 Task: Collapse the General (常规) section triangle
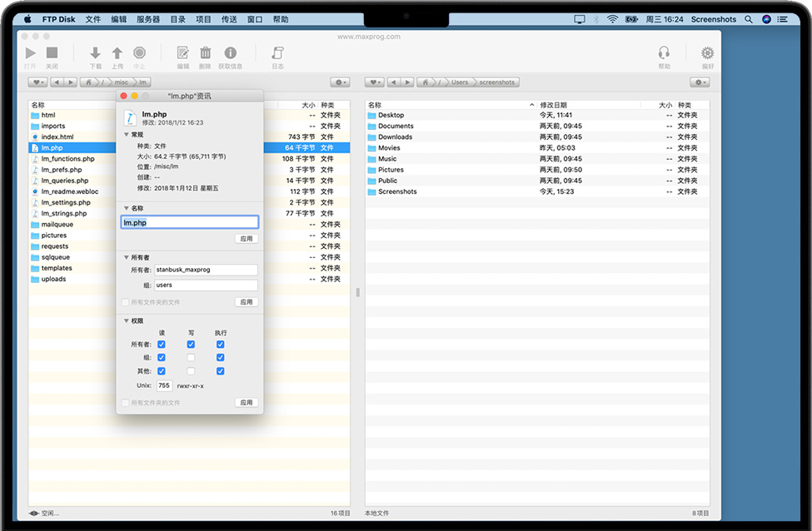[127, 134]
